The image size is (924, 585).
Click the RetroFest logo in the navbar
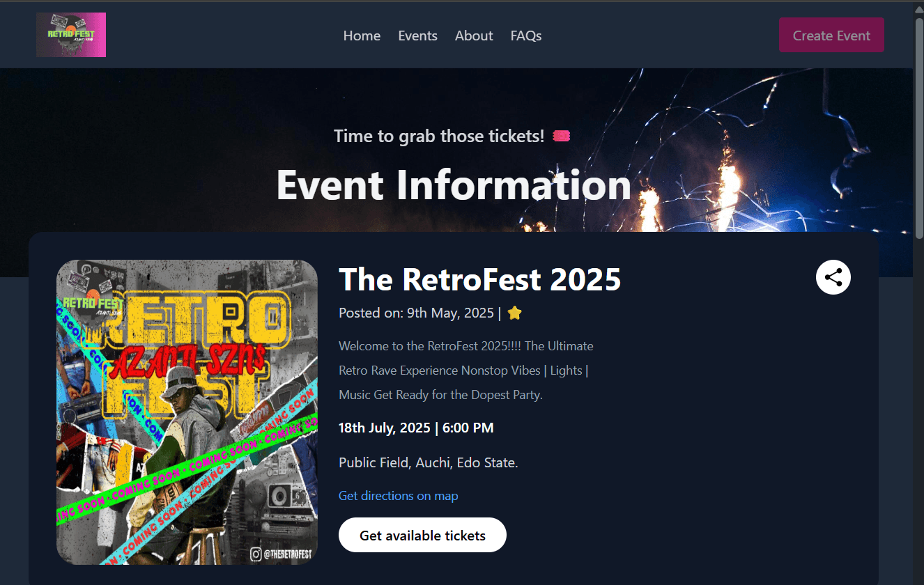(x=71, y=35)
